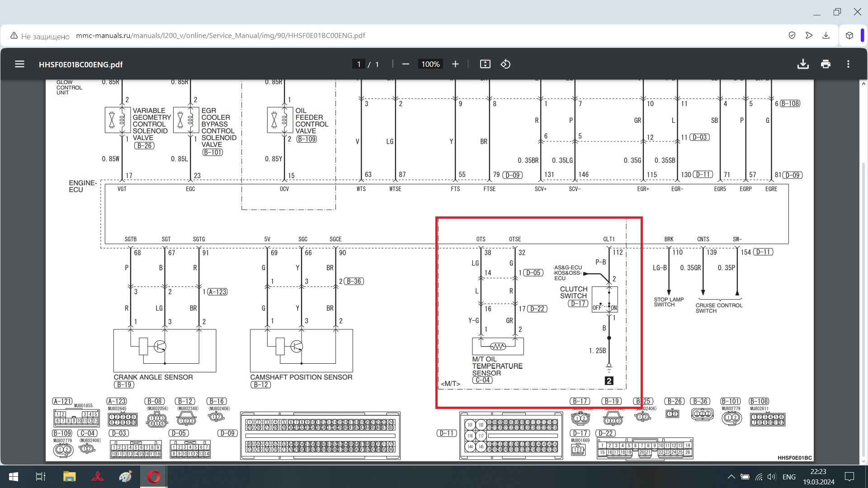The image size is (868, 488).
Task: Open File Explorer from taskbar
Action: (x=69, y=477)
